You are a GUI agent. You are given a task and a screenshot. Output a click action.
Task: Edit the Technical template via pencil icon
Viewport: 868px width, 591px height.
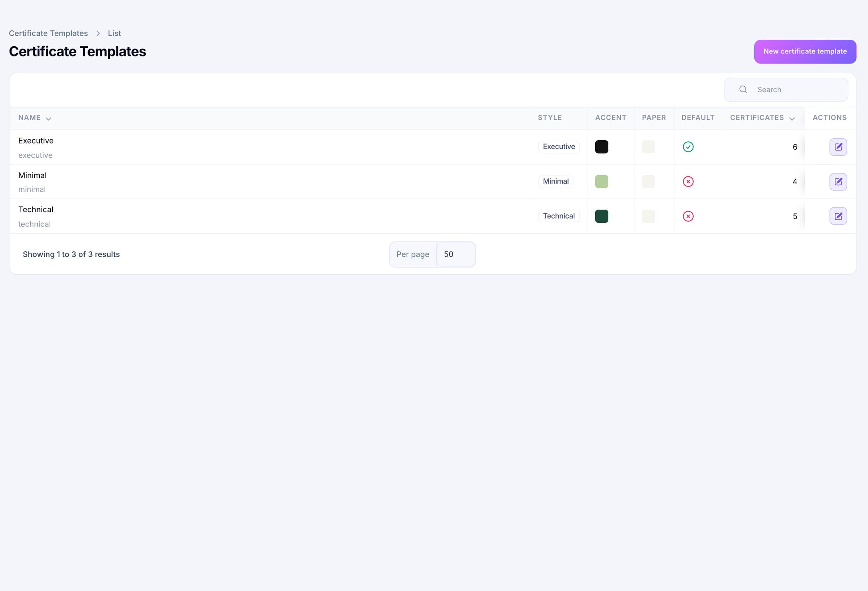838,216
